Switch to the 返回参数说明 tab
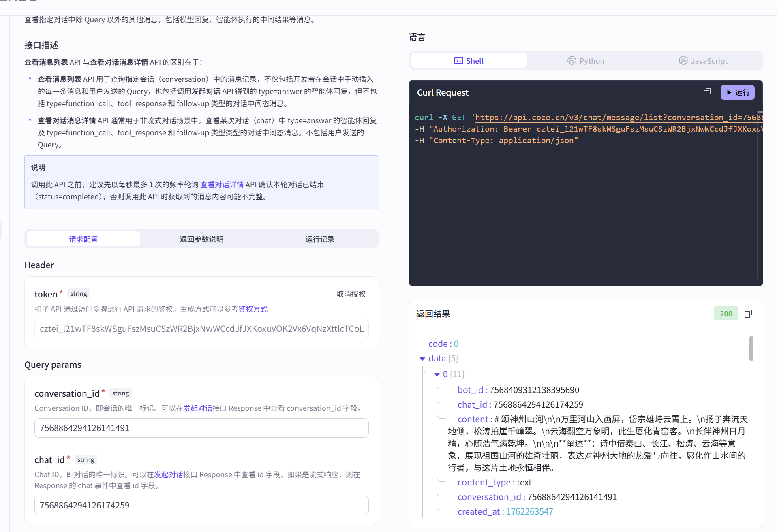 tap(201, 239)
